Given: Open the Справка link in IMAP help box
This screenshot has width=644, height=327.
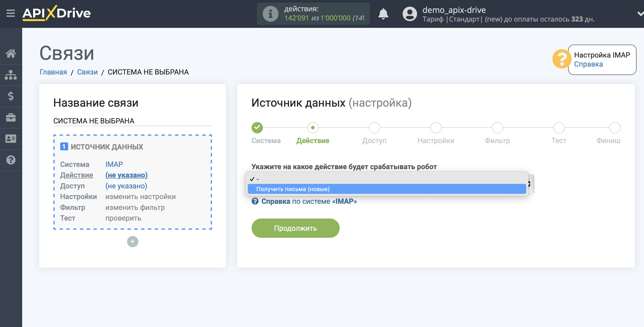Looking at the screenshot, I should point(588,64).
